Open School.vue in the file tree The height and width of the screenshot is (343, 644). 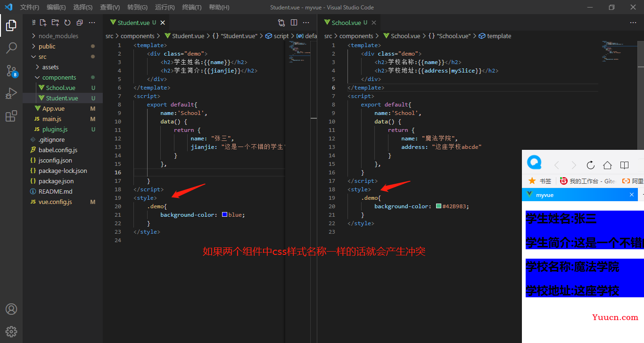[63, 88]
